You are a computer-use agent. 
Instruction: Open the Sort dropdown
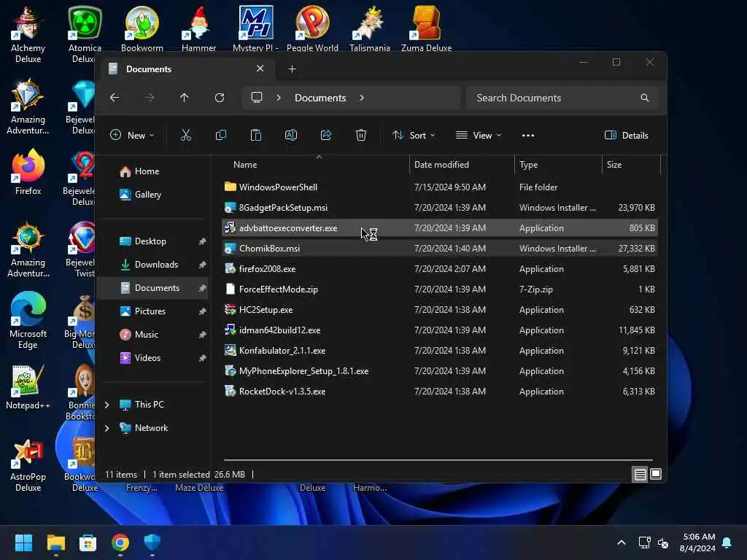pyautogui.click(x=414, y=135)
